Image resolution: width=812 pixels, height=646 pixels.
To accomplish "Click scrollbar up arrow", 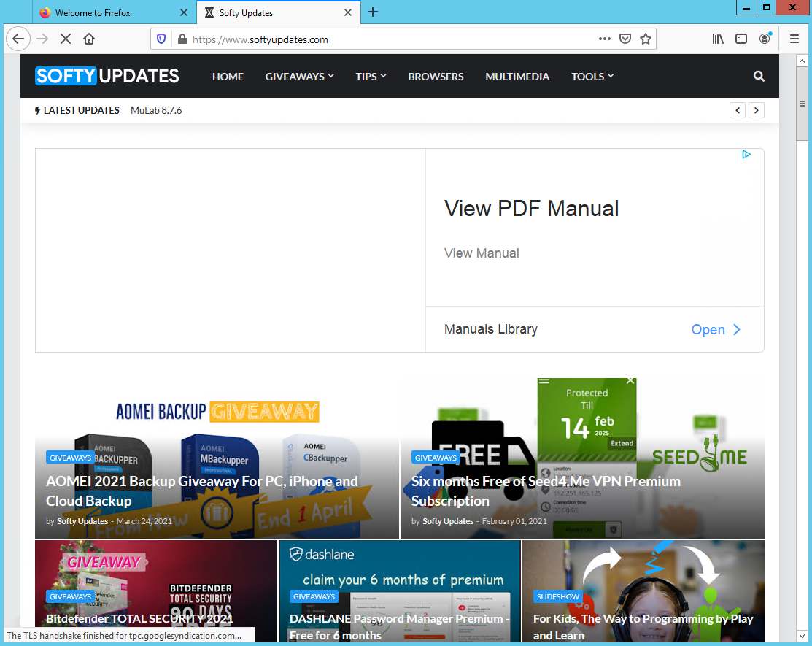I will (802, 61).
